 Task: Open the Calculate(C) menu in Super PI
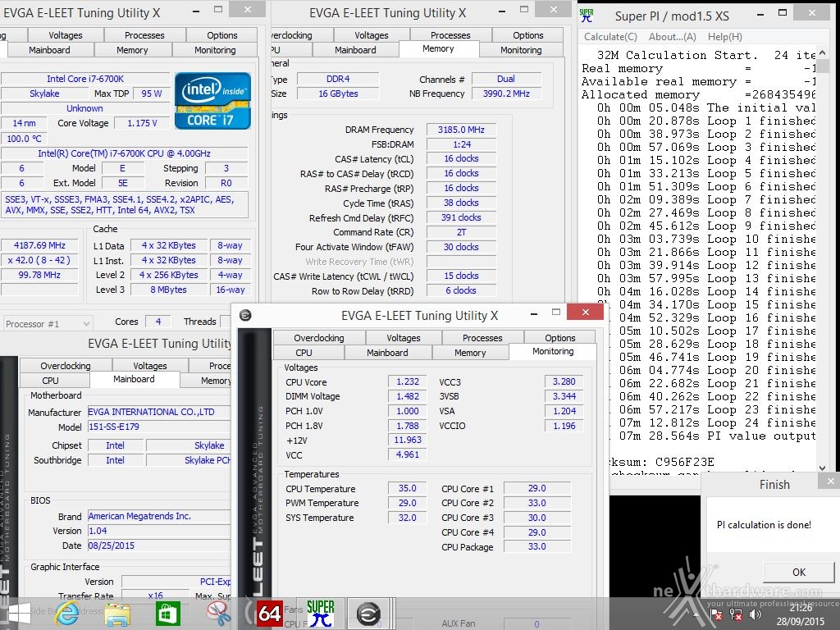tap(610, 37)
